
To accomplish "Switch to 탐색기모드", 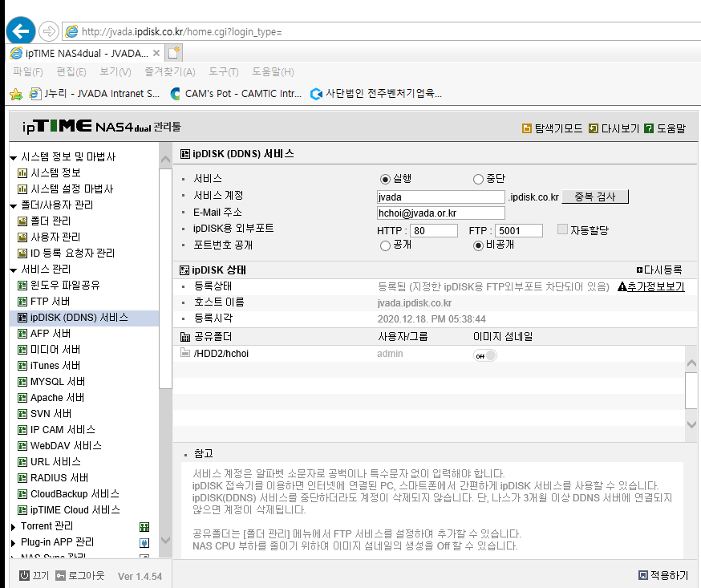I will pos(552,129).
